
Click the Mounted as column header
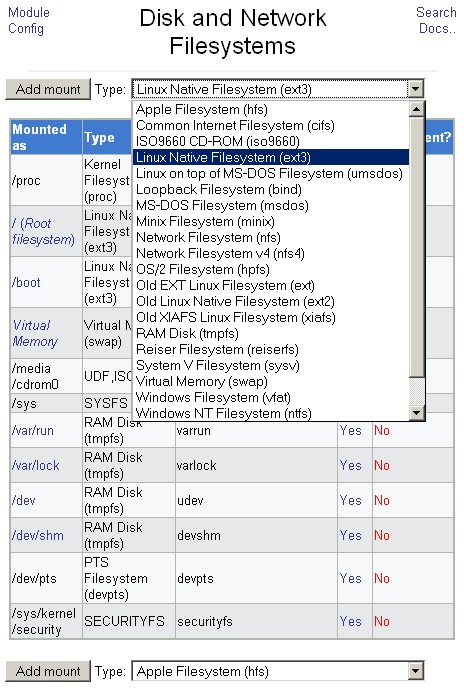[46, 137]
